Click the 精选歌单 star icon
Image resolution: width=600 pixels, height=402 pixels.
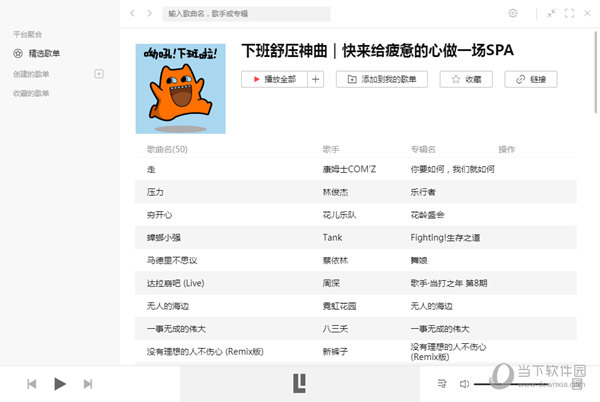coord(18,53)
